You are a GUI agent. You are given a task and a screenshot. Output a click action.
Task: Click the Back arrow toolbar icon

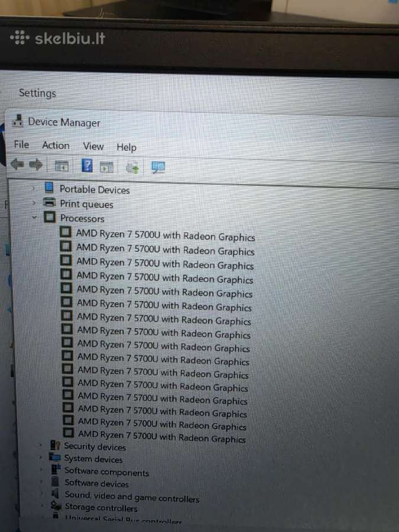point(17,164)
